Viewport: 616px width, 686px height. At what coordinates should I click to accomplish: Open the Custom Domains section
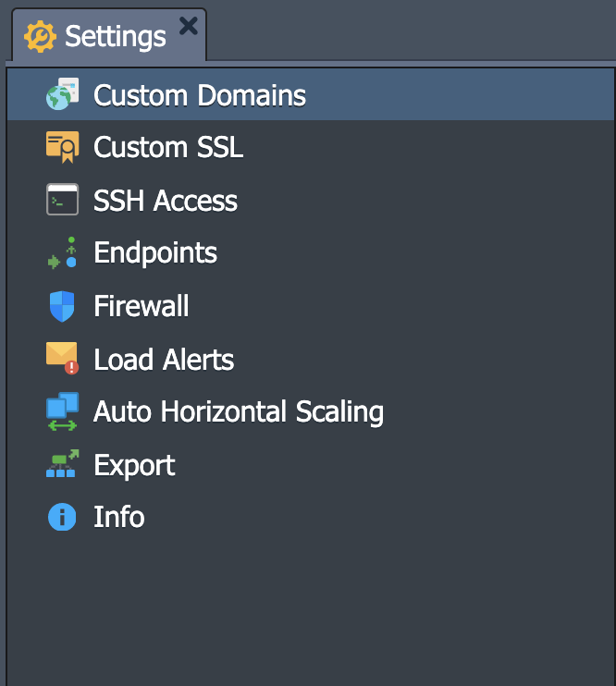coord(311,94)
